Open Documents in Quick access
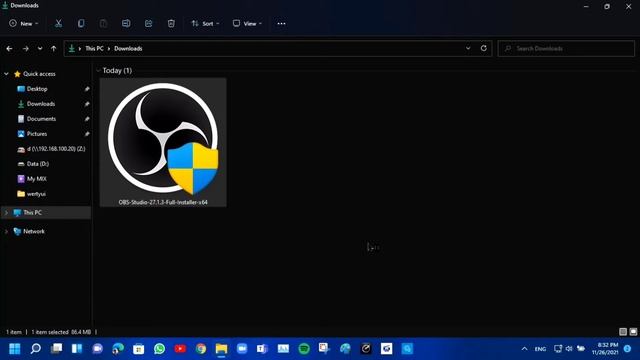Screen dimensions: 640x360 pos(41,119)
